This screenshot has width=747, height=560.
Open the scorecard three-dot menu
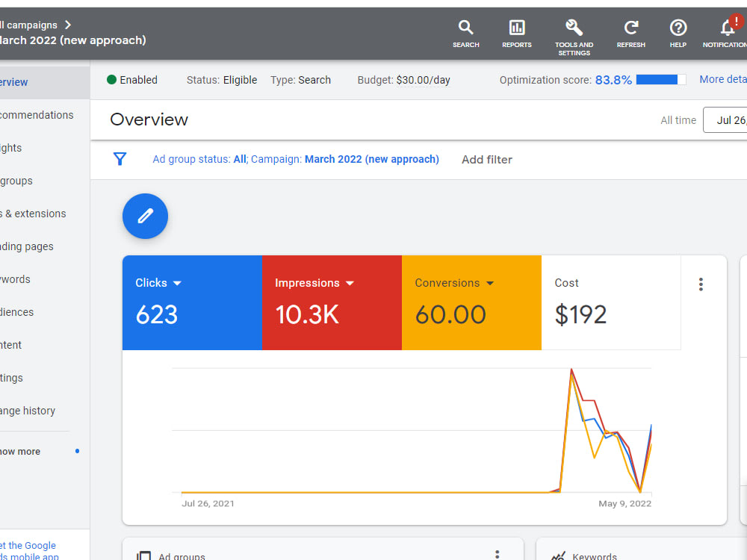click(701, 284)
